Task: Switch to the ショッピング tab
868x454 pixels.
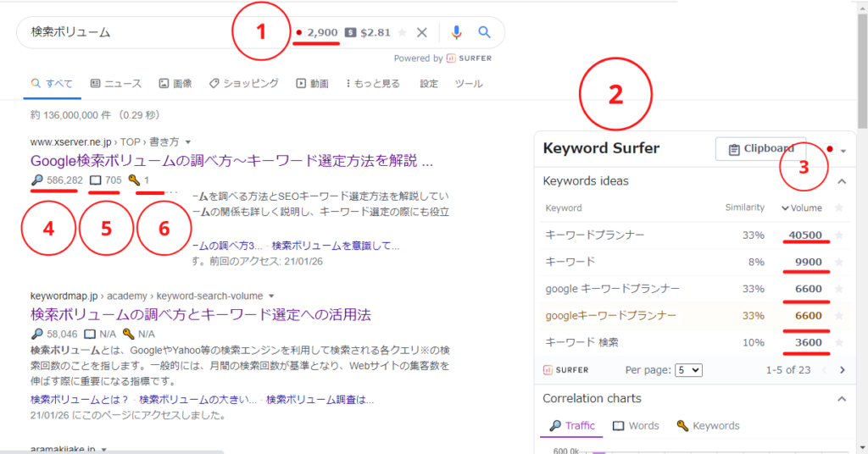Action: point(243,84)
